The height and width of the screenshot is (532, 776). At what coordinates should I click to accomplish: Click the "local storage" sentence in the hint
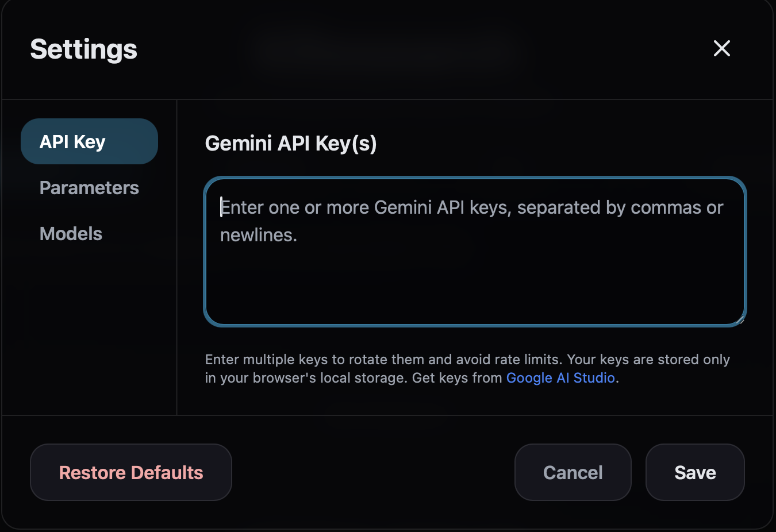(x=467, y=369)
